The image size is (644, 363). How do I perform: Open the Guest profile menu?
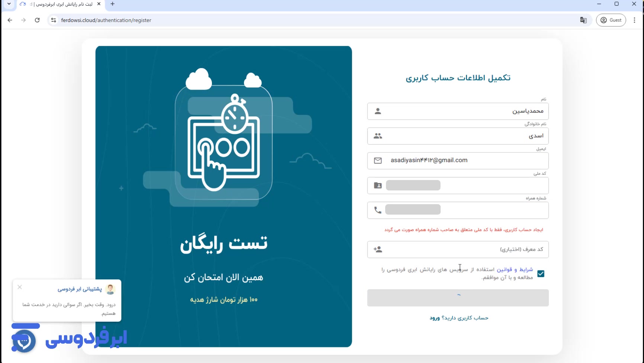point(611,20)
